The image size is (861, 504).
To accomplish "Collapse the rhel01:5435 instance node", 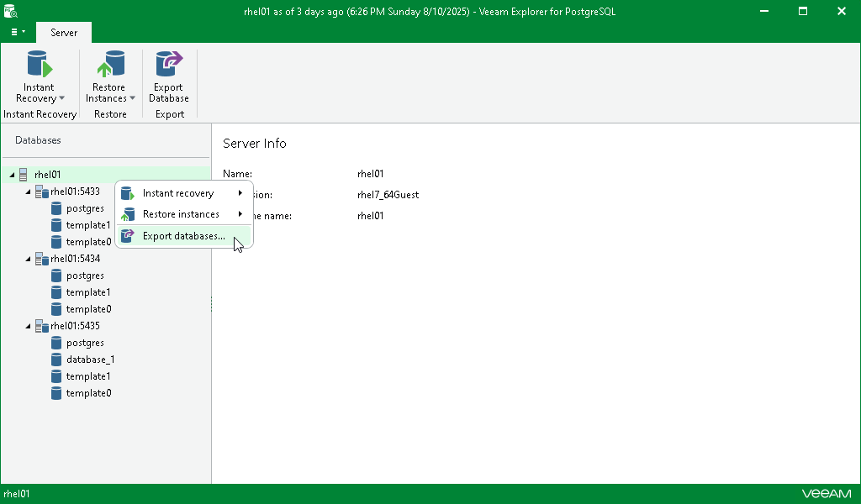I will tap(28, 326).
